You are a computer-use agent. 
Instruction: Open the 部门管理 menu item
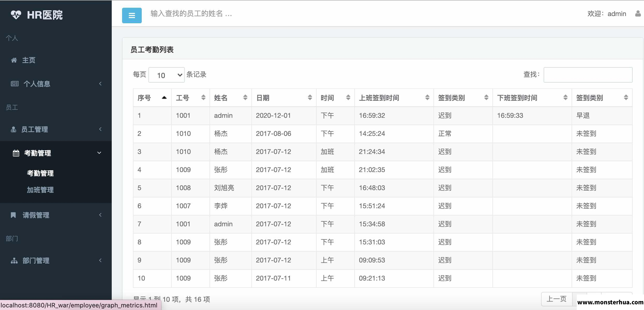click(56, 260)
